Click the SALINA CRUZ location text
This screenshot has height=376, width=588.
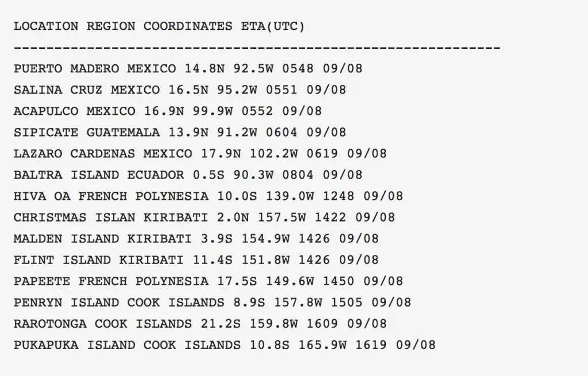pyautogui.click(x=58, y=90)
